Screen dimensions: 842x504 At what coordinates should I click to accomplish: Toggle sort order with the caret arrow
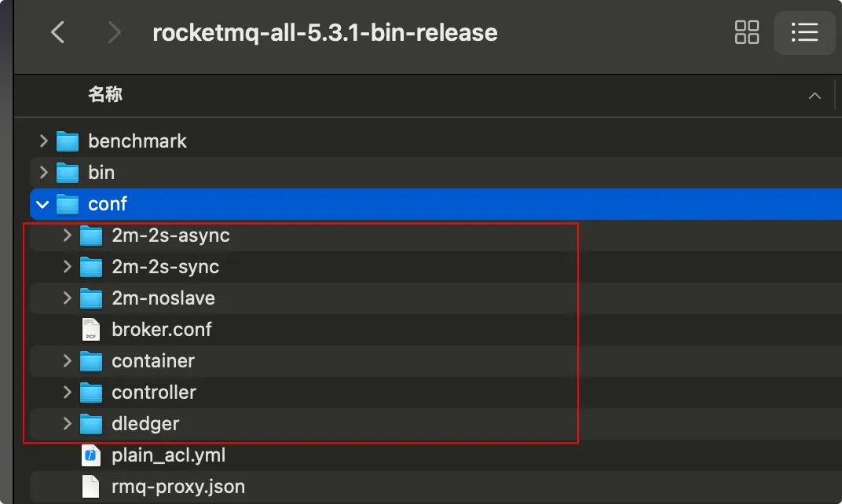[x=815, y=96]
